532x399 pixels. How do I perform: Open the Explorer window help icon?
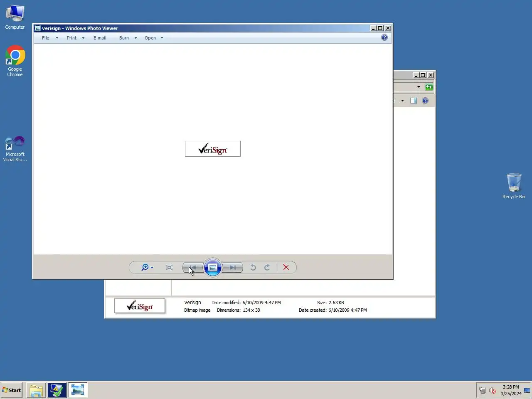click(425, 101)
